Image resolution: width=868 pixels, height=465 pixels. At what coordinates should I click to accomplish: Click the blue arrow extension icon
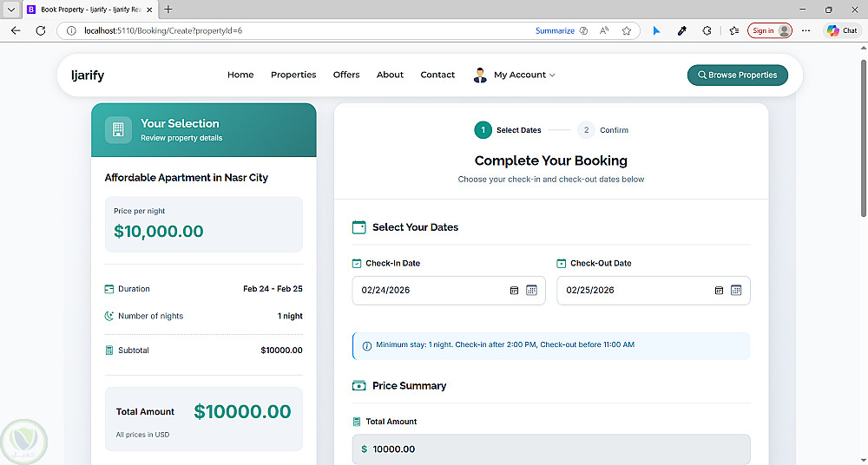[656, 30]
